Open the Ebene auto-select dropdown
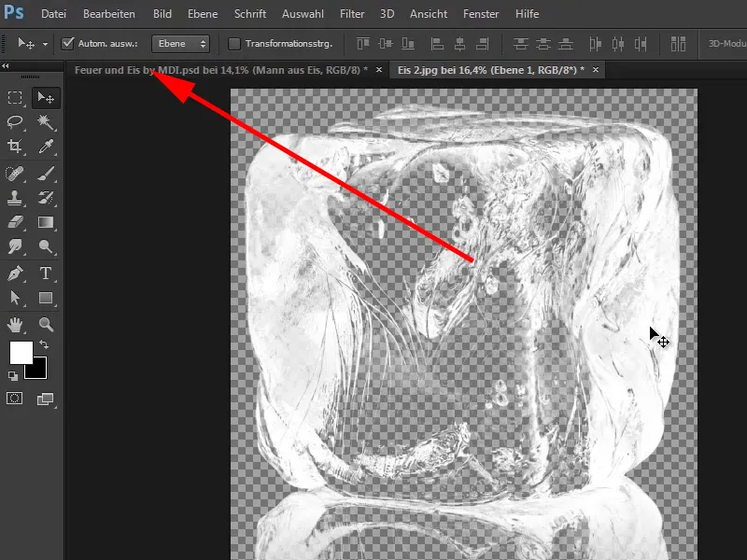Viewport: 747px width, 560px height. click(x=180, y=44)
